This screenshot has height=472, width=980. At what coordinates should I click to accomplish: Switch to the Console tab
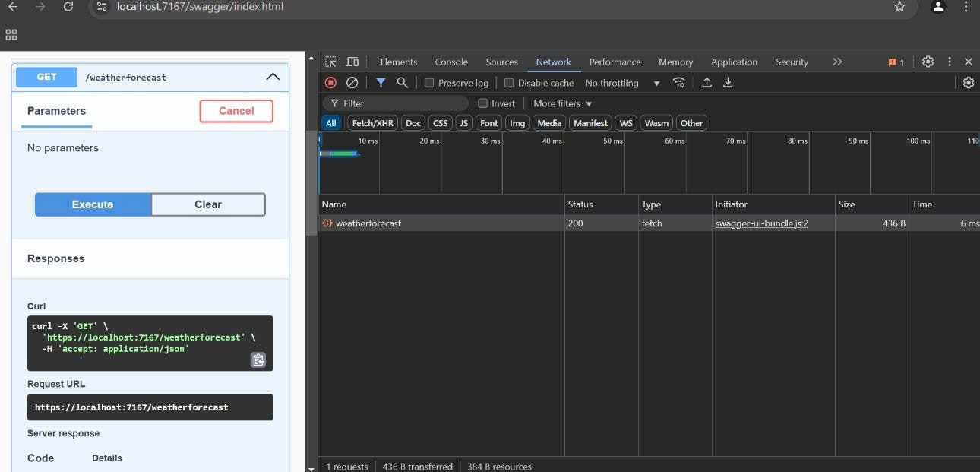pos(451,62)
